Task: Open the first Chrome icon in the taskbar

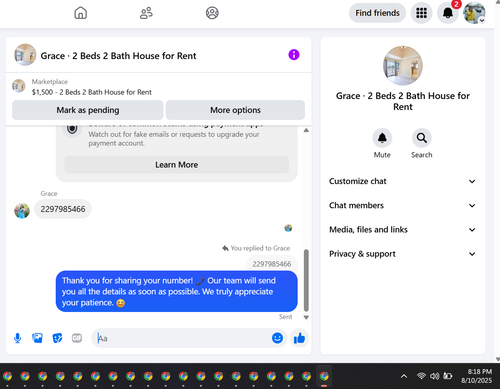Action: point(7,376)
